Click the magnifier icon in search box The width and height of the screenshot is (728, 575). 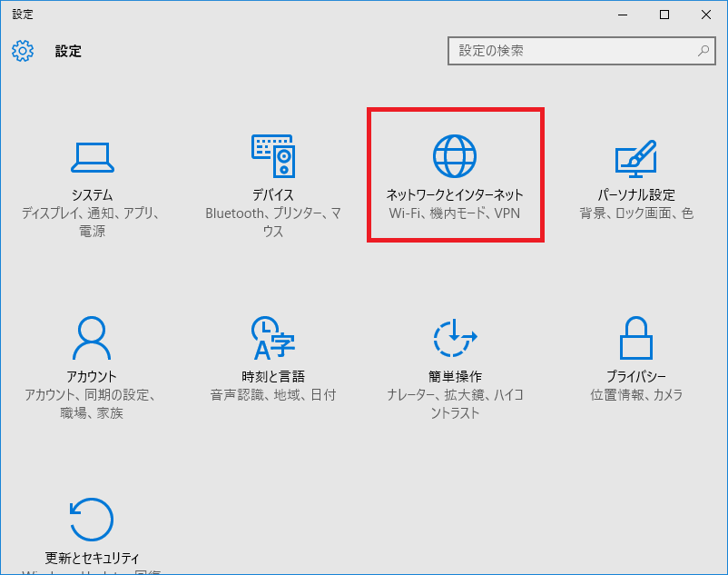703,51
